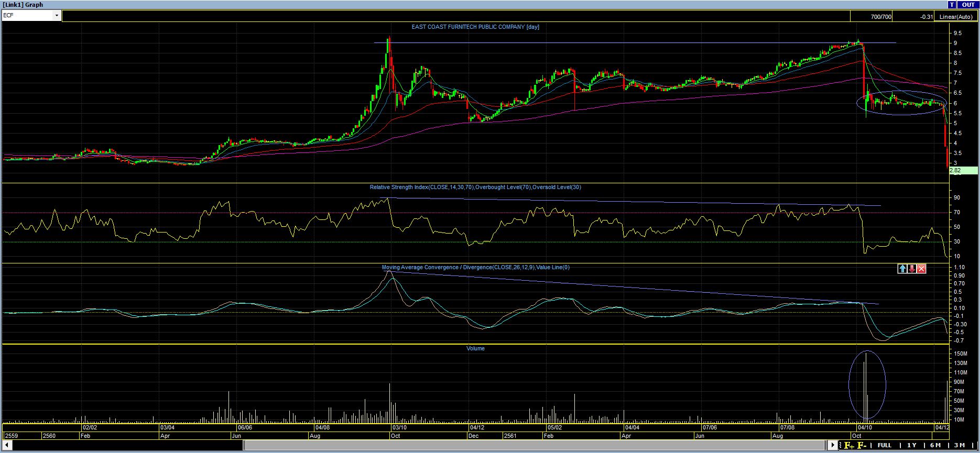
Task: Click the Relative Strength Index title label
Action: [475, 187]
